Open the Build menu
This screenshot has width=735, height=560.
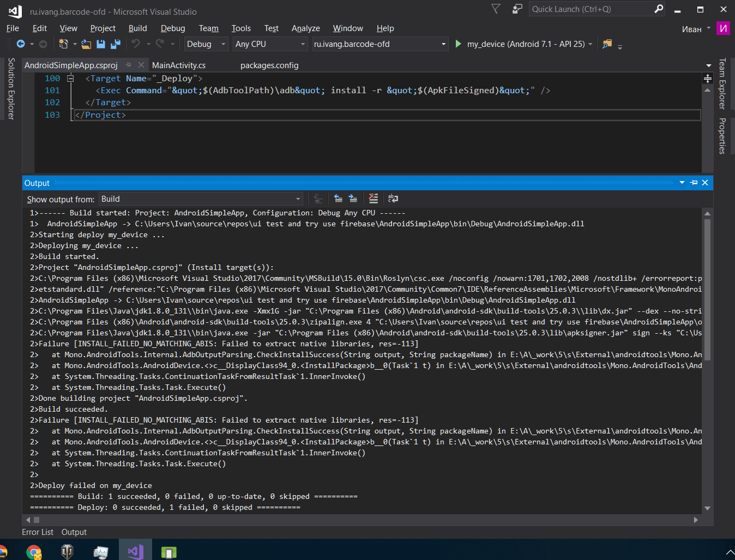click(137, 28)
